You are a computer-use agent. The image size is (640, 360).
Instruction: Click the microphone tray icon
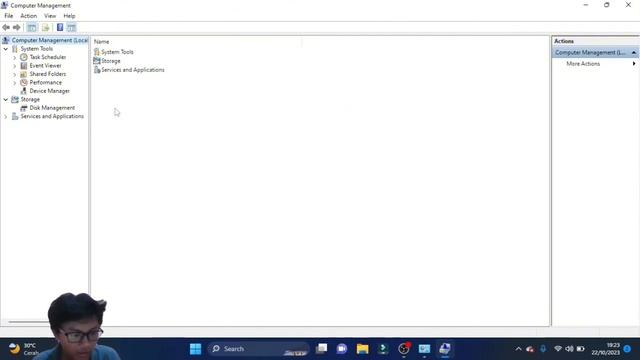543,349
